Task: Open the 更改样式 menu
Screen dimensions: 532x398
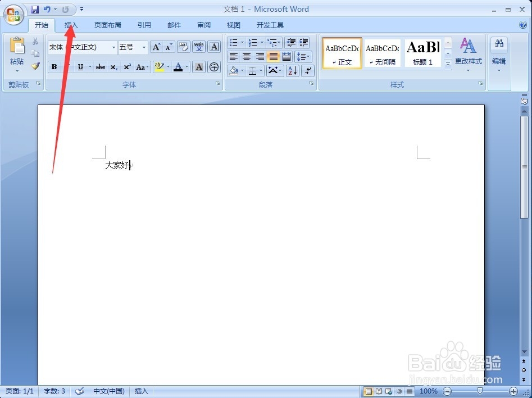Action: tap(468, 55)
